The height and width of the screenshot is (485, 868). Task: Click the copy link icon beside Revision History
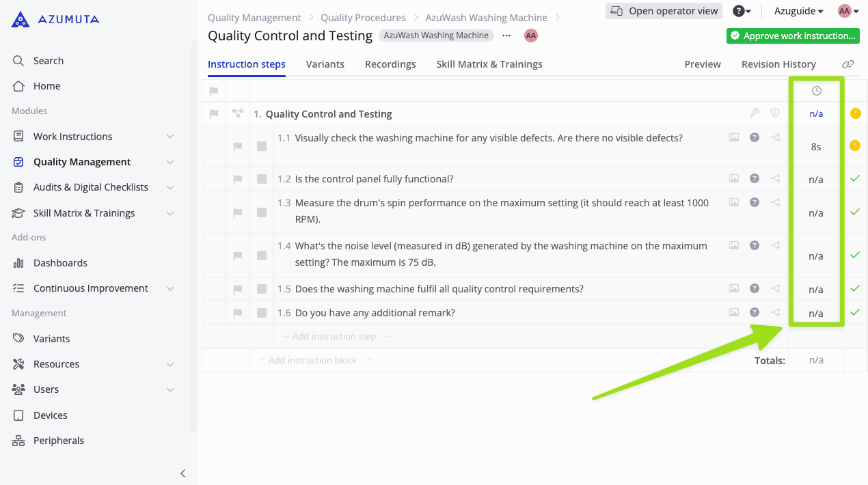847,64
